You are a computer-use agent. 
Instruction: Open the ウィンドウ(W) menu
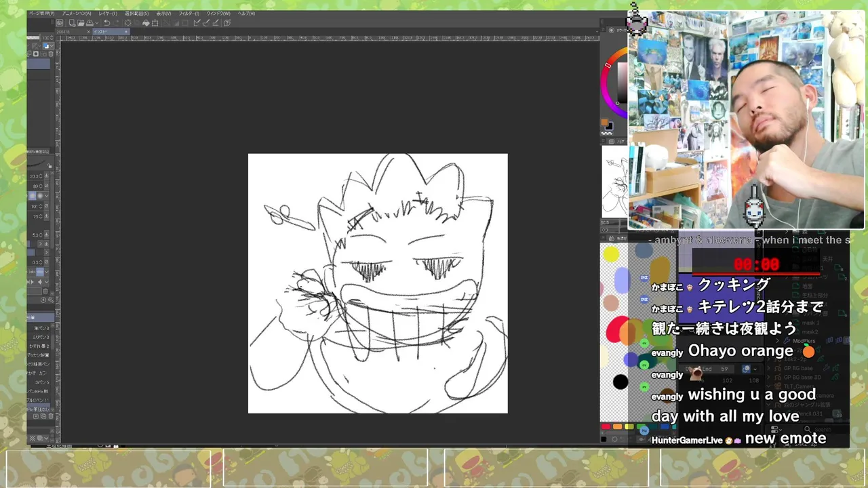(218, 14)
